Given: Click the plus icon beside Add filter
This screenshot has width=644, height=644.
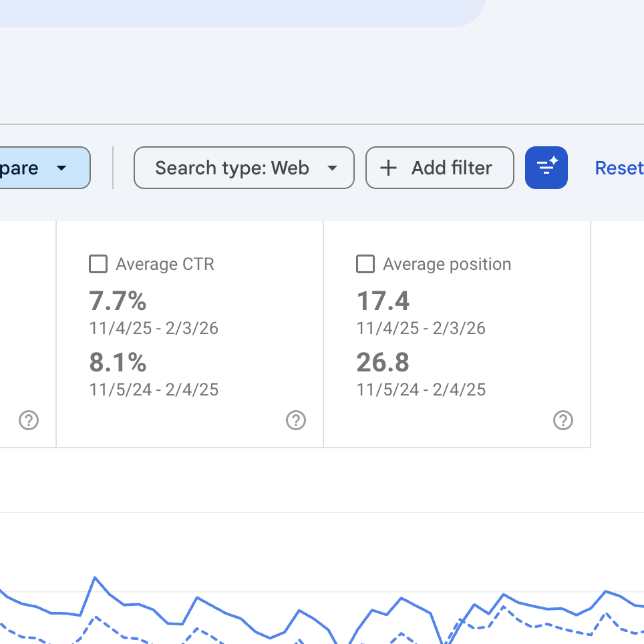Looking at the screenshot, I should (x=388, y=168).
